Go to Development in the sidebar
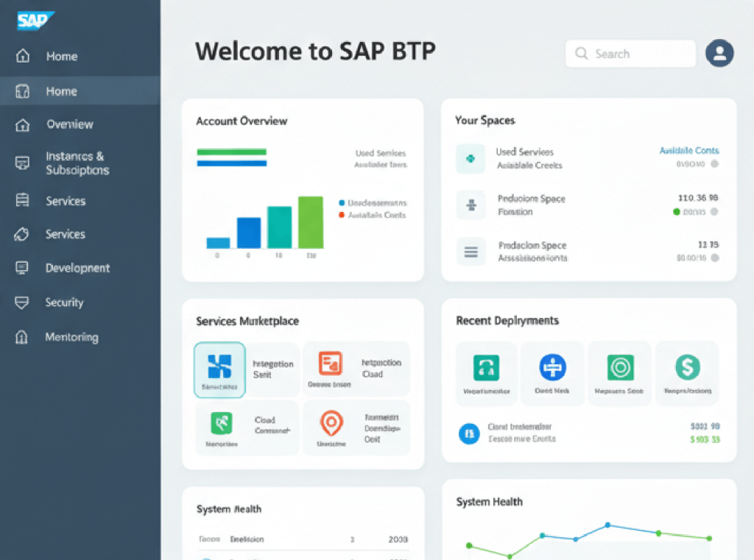 pyautogui.click(x=77, y=268)
